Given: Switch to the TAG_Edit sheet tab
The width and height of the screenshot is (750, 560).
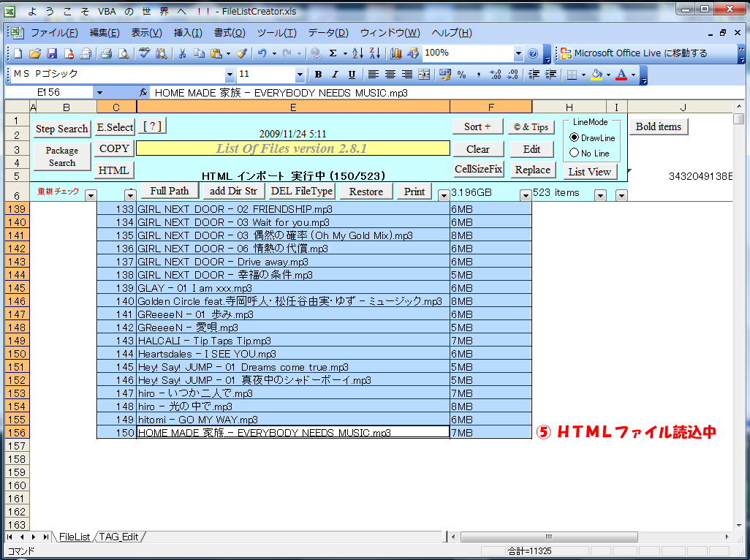Looking at the screenshot, I should pyautogui.click(x=118, y=537).
